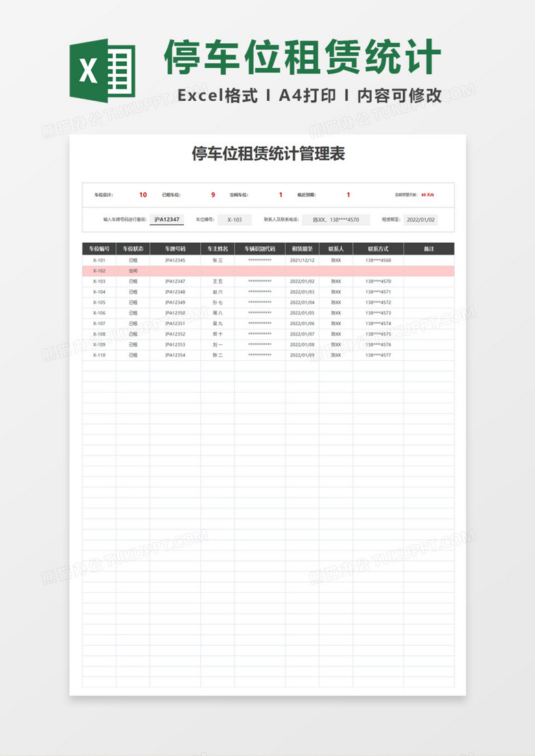Click the 车位编号 column header
Image resolution: width=535 pixels, height=756 pixels.
coord(99,249)
